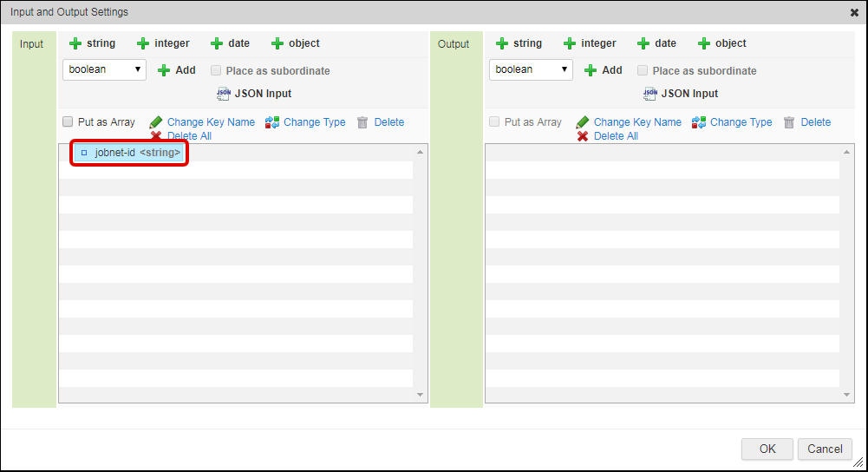Select the jobnet-id string tree item

click(130, 153)
